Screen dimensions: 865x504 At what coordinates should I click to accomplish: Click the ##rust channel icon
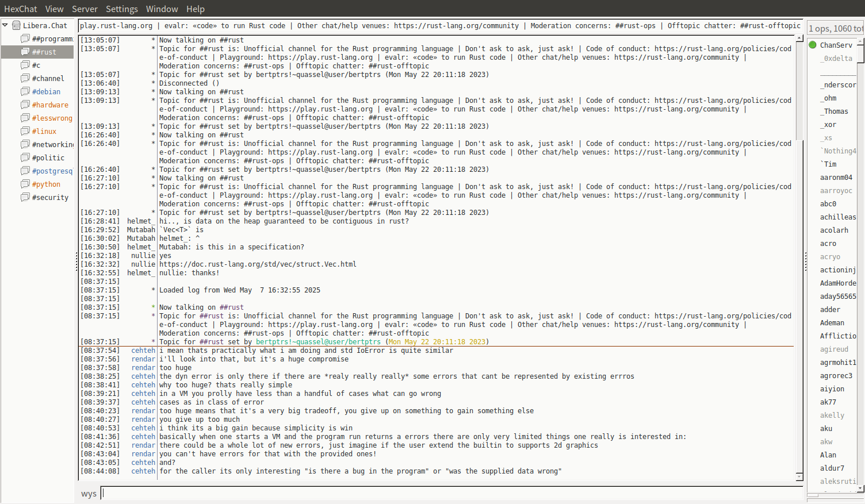point(25,52)
